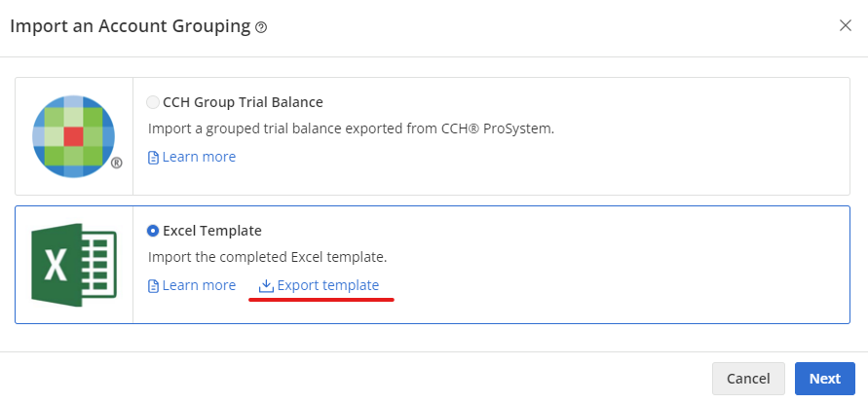Click the Excel Template label text

pos(211,231)
